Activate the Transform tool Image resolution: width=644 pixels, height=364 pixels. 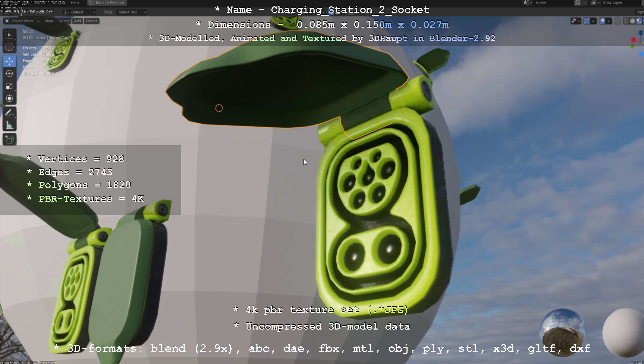[9, 98]
